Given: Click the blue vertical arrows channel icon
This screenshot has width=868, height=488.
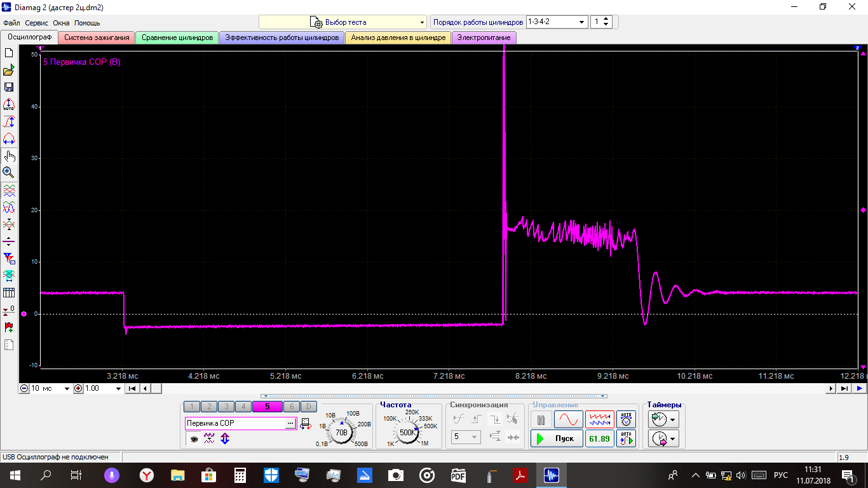Looking at the screenshot, I should coord(225,438).
